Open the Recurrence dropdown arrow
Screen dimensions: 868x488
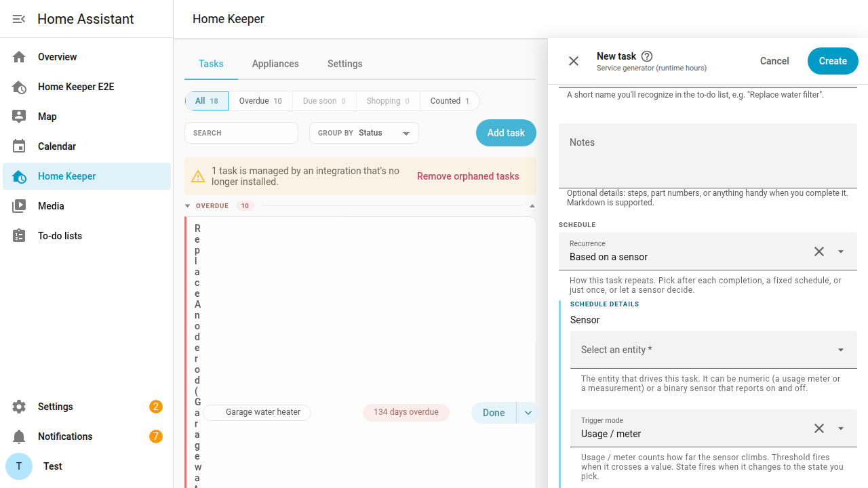tap(841, 251)
